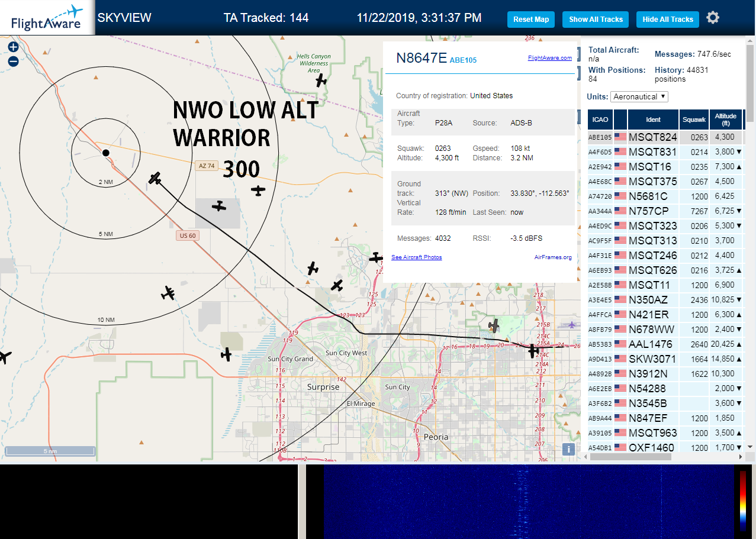This screenshot has height=539, width=756.
Task: Select the MSQT824 row in aircraft table
Action: coord(665,137)
